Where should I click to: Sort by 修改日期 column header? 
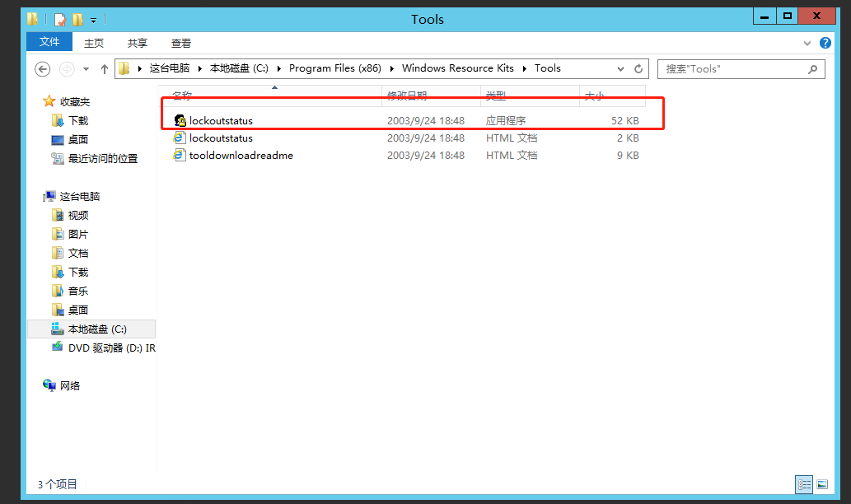pos(432,96)
